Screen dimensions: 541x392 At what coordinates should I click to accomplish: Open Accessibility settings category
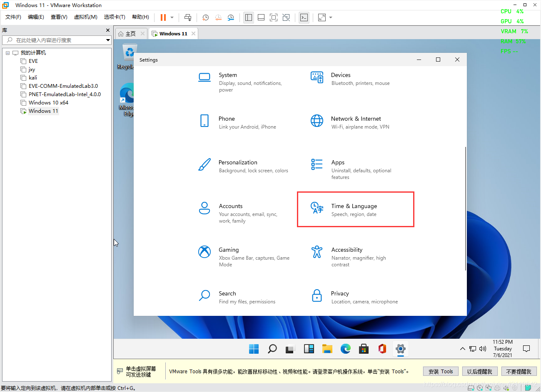(350, 257)
